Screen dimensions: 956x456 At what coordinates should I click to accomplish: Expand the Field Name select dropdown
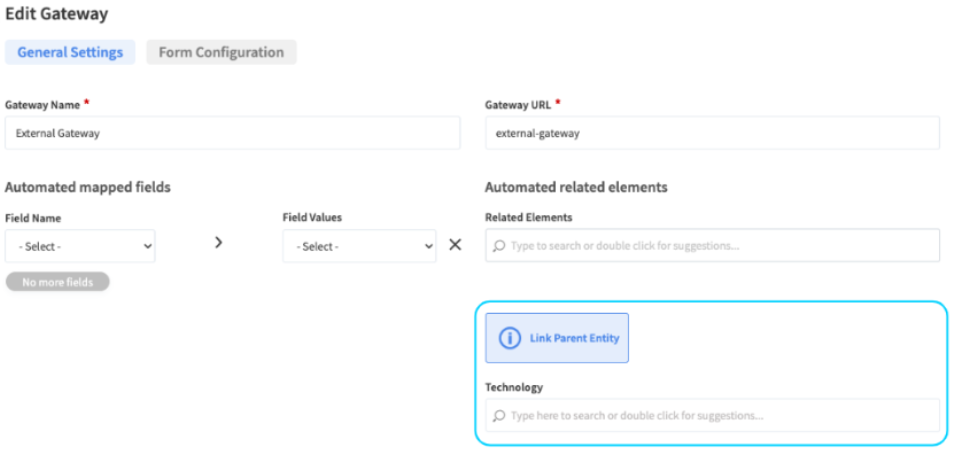80,246
